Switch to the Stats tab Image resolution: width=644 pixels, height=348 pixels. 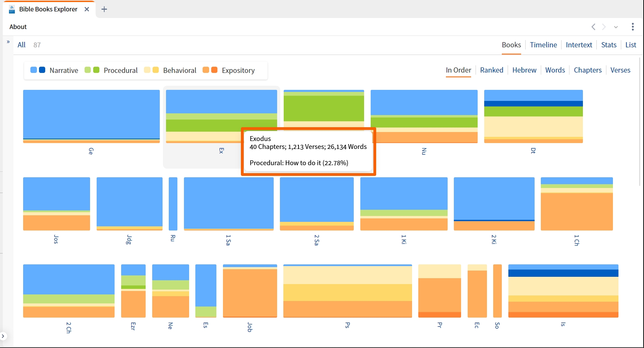[608, 45]
